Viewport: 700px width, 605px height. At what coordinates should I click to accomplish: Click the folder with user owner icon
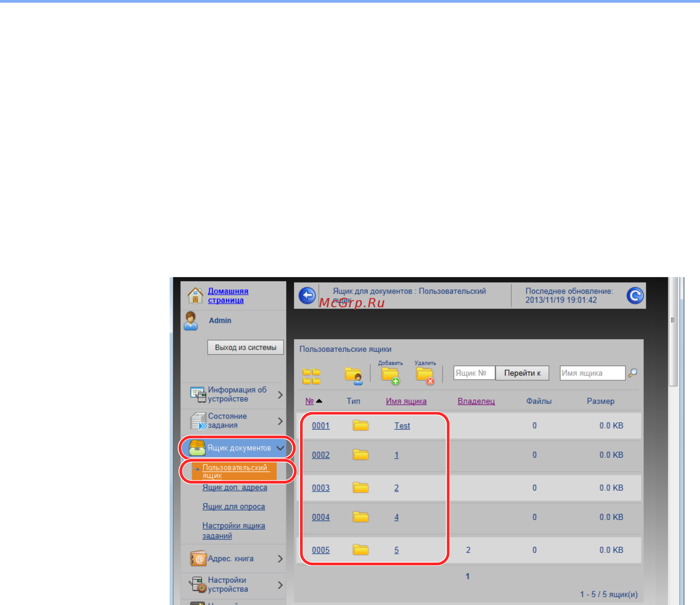(354, 376)
